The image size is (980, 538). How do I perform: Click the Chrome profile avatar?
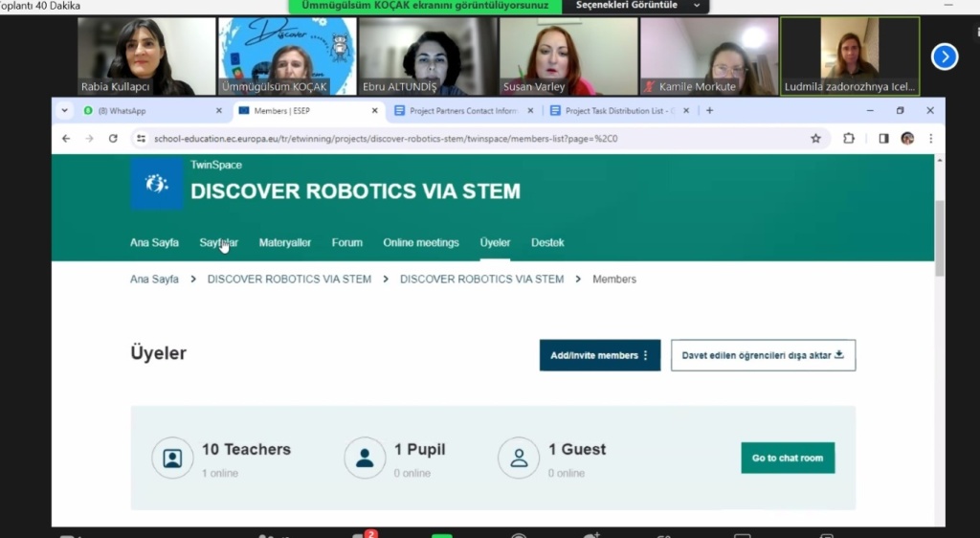coord(907,139)
